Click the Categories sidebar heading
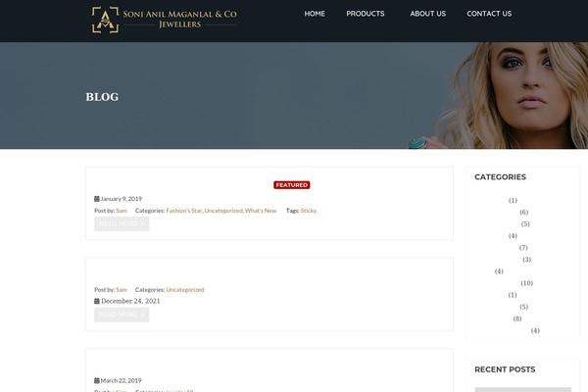 coord(500,177)
